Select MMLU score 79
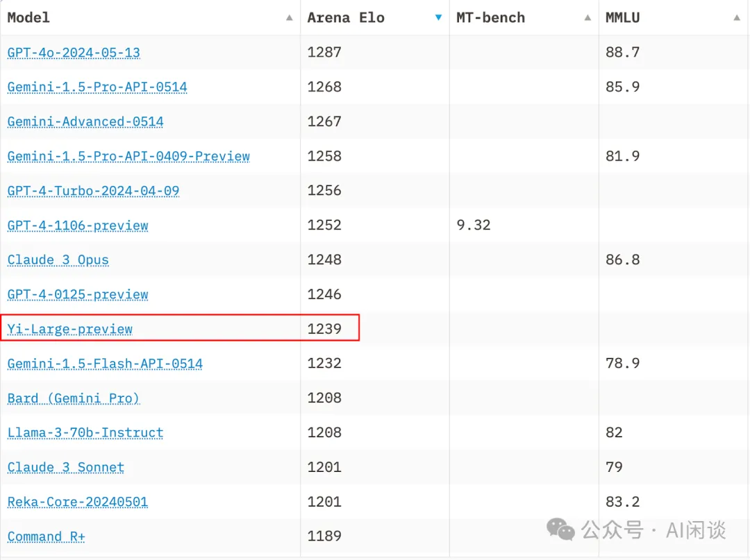The height and width of the screenshot is (560, 750). tap(614, 467)
